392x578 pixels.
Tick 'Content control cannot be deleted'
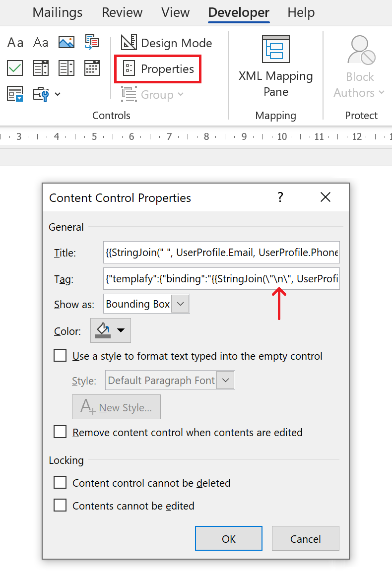click(x=60, y=483)
